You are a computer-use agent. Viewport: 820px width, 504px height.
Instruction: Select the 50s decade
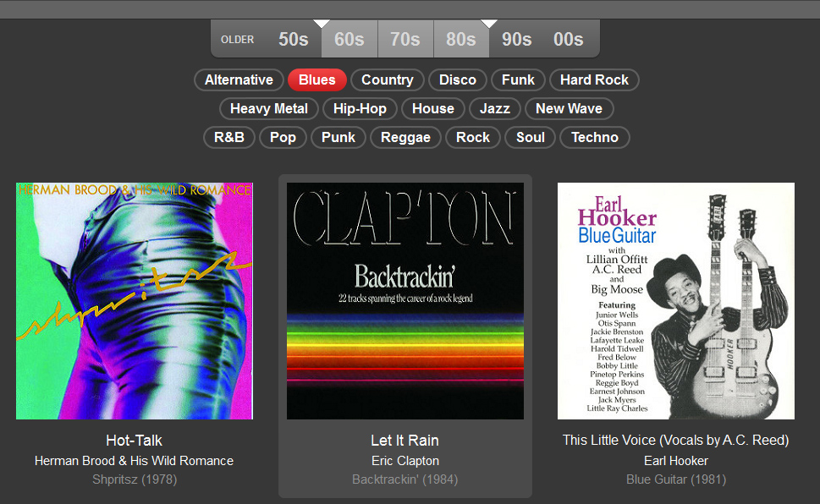point(294,39)
